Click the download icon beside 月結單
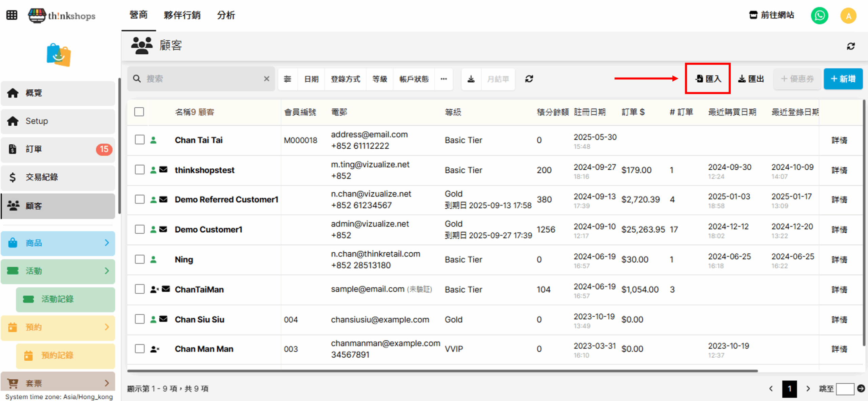 (471, 79)
